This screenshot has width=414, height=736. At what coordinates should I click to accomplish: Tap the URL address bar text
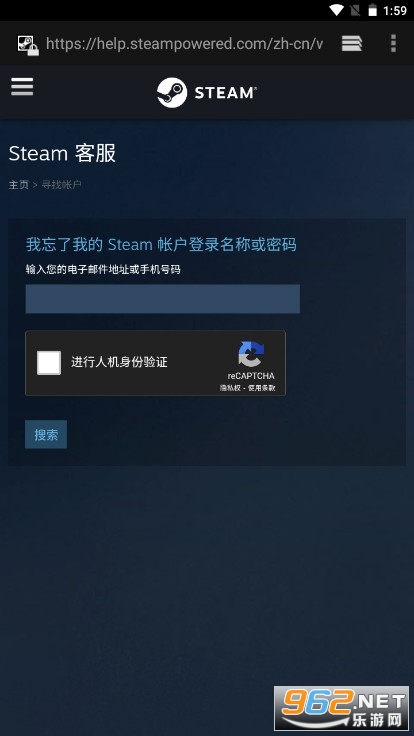click(x=184, y=44)
